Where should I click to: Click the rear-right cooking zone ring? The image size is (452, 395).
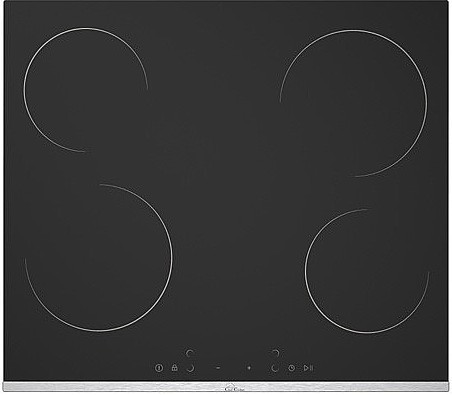(354, 103)
